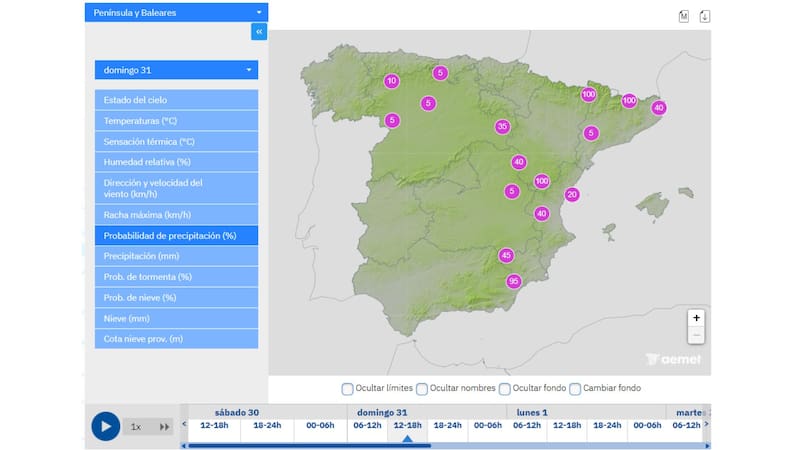Move the timeline left with the arrow
This screenshot has height=450, width=800.
pos(184,424)
